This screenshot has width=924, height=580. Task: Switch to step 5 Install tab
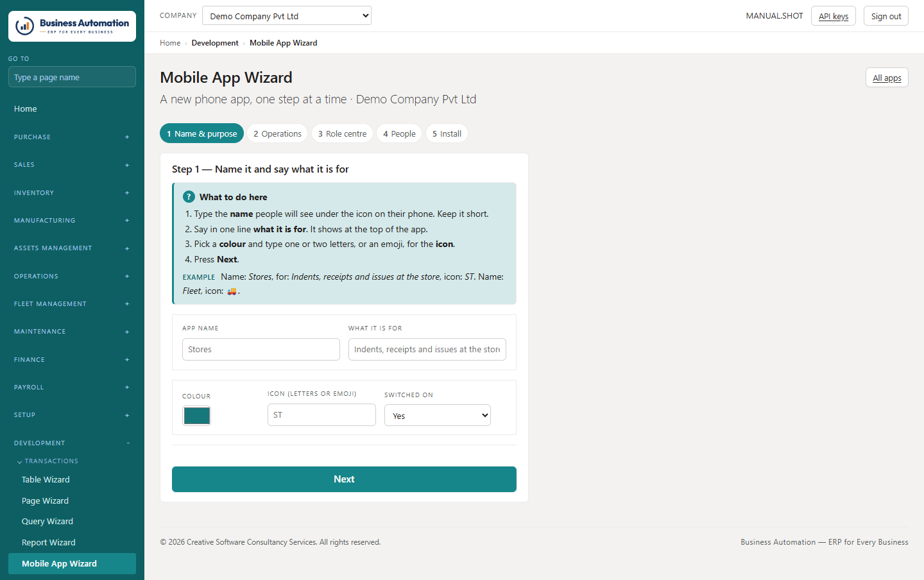click(447, 133)
